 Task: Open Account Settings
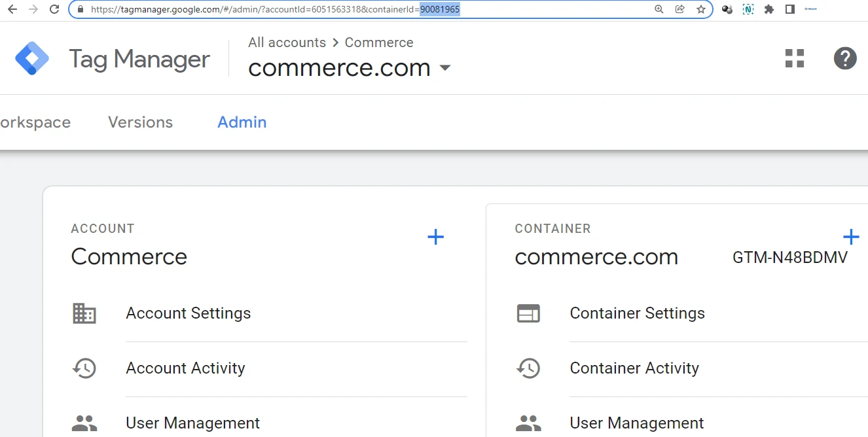(x=188, y=313)
